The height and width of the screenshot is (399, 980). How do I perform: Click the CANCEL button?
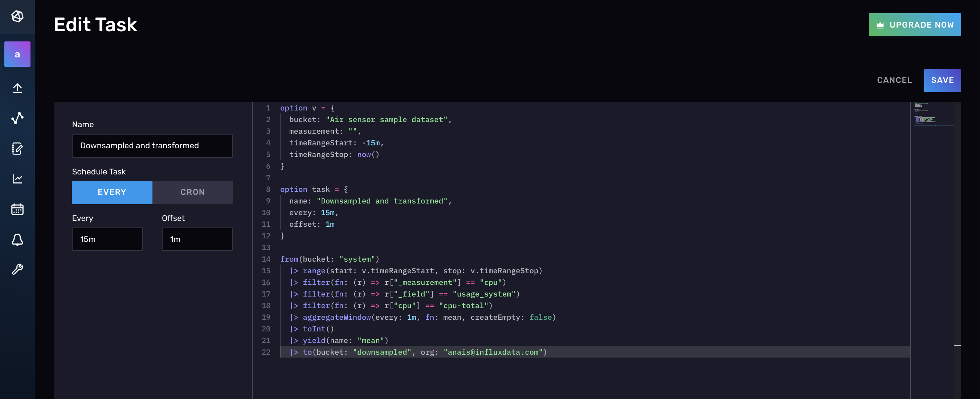click(894, 80)
